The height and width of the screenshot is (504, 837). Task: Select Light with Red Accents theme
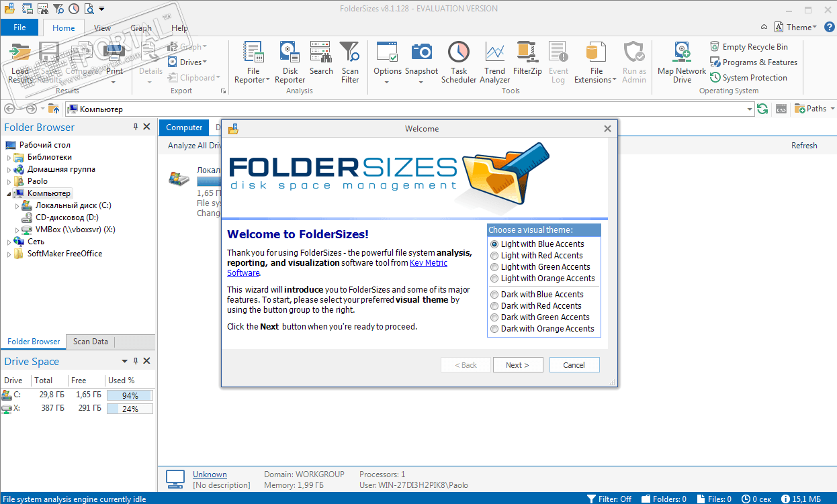coord(537,256)
